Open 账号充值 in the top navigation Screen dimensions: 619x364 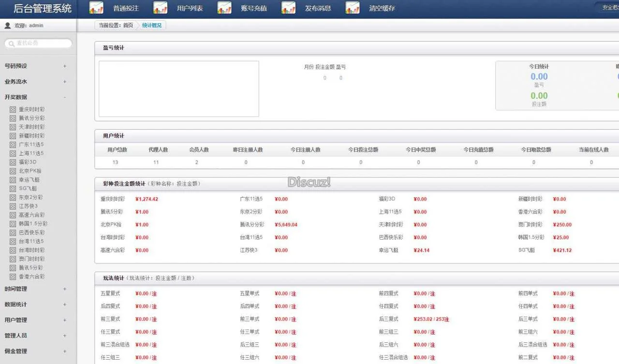click(x=254, y=8)
